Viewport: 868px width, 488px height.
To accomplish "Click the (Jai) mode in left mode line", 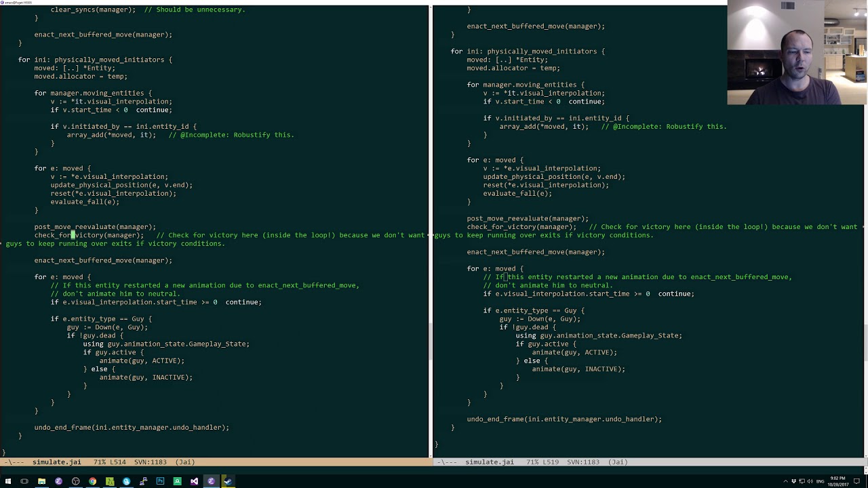I will tap(185, 462).
